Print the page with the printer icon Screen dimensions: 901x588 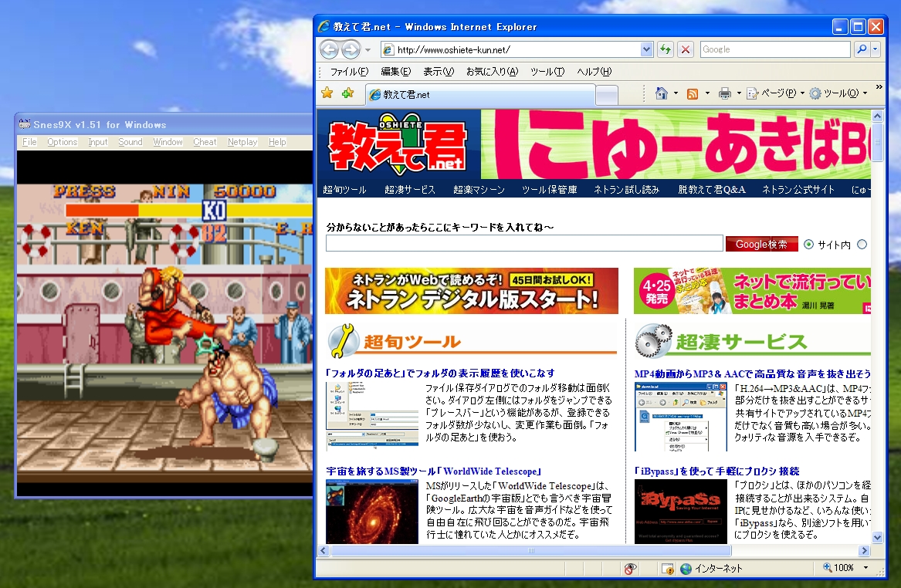pos(725,93)
